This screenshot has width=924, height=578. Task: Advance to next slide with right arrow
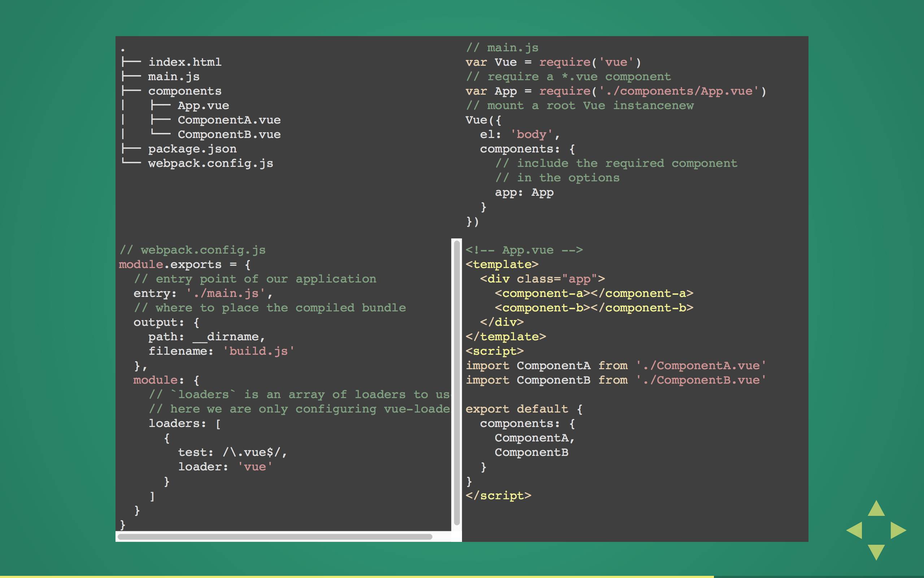(898, 530)
